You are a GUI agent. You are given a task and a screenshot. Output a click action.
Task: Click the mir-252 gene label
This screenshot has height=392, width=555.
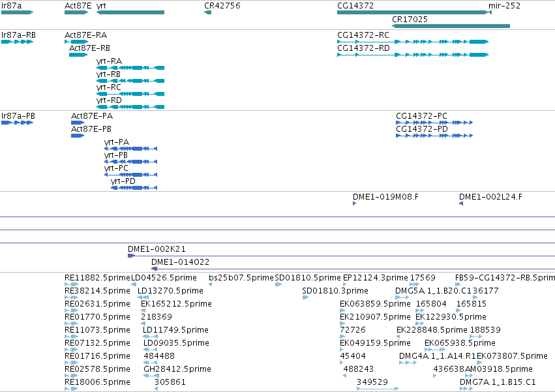pos(504,6)
